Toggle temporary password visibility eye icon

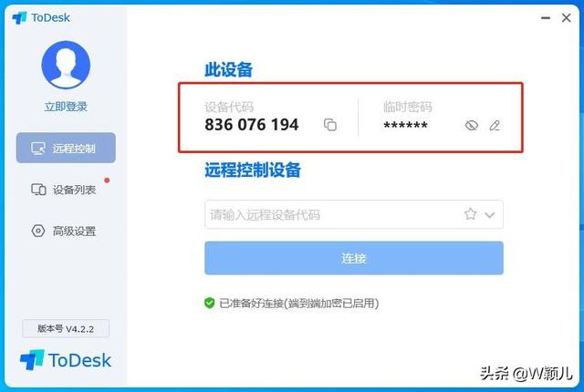pyautogui.click(x=472, y=125)
